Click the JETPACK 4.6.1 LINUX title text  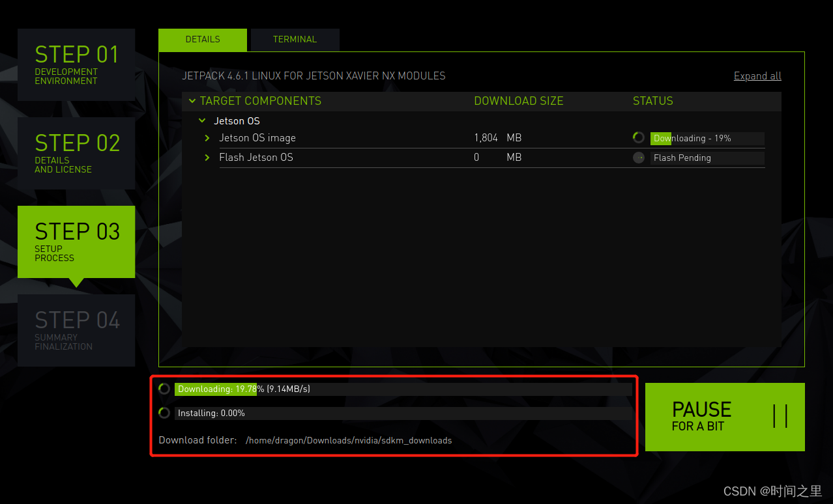click(314, 76)
